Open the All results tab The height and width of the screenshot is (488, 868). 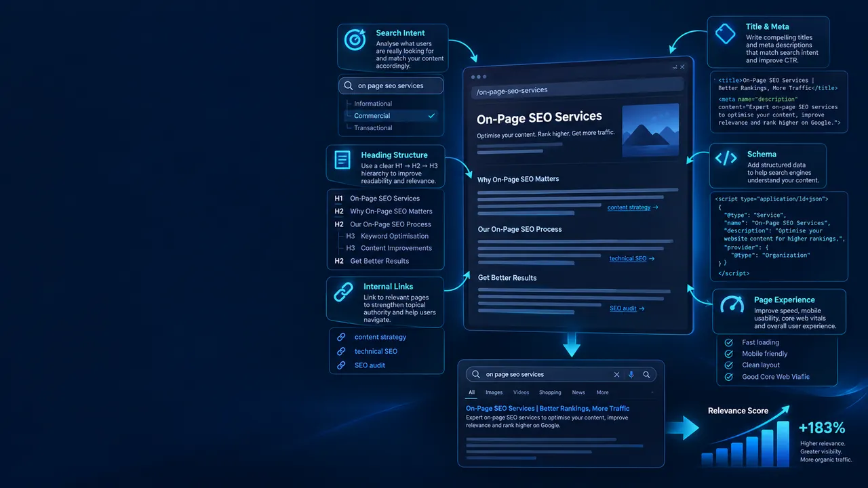tap(472, 392)
